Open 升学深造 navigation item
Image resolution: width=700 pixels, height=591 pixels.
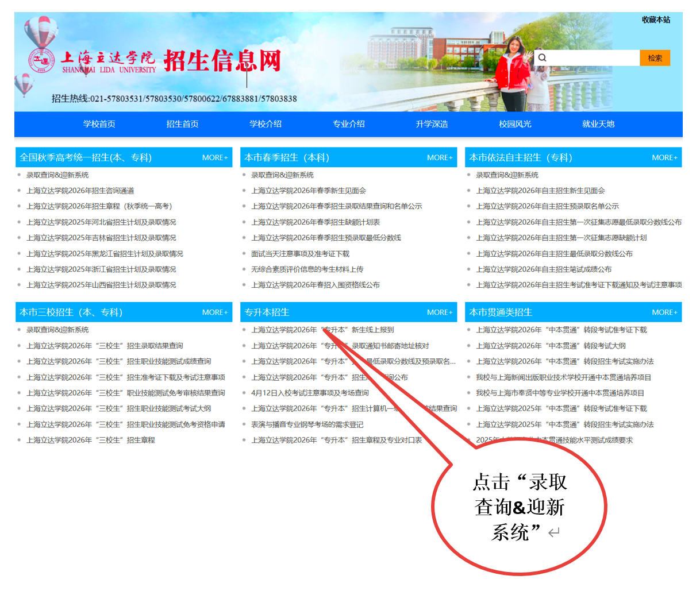coord(432,123)
